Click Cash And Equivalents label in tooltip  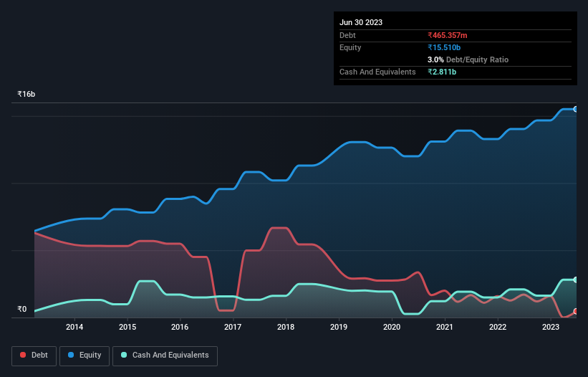coord(377,72)
